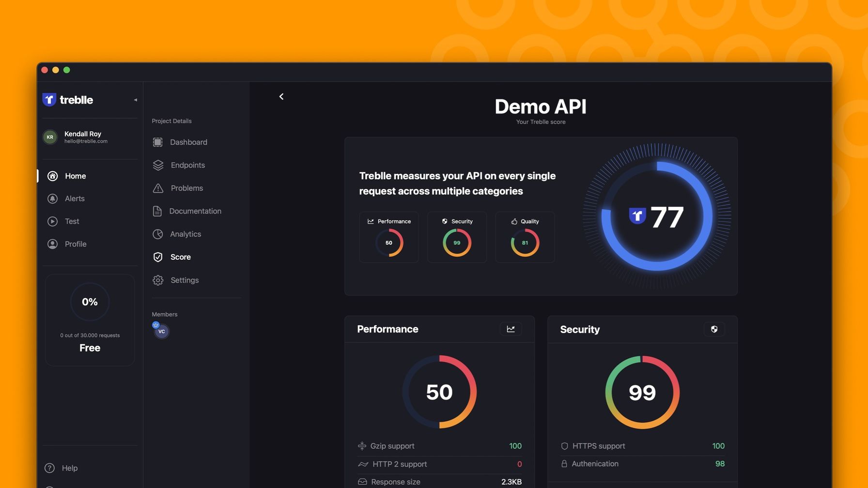This screenshot has width=868, height=488.
Task: Select the Dashboard icon in Project Details
Action: click(x=157, y=142)
